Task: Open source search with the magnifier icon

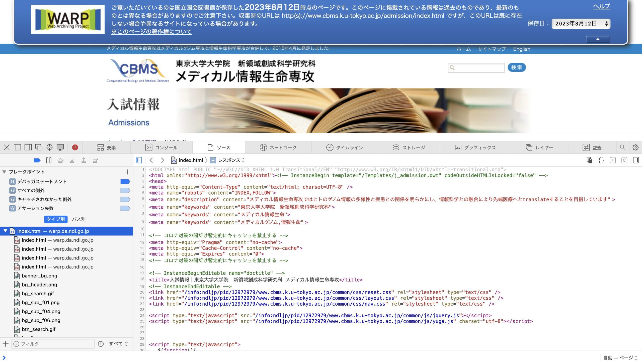Action: tap(622, 147)
